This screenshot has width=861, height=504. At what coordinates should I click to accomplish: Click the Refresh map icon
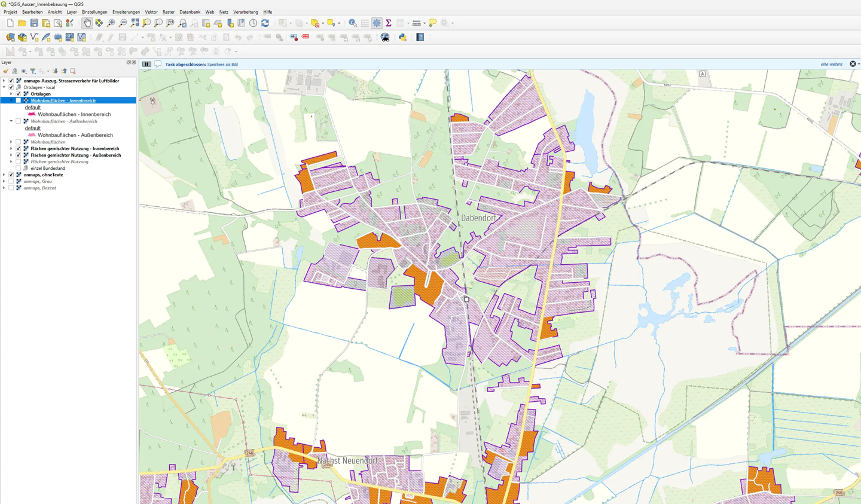point(265,23)
